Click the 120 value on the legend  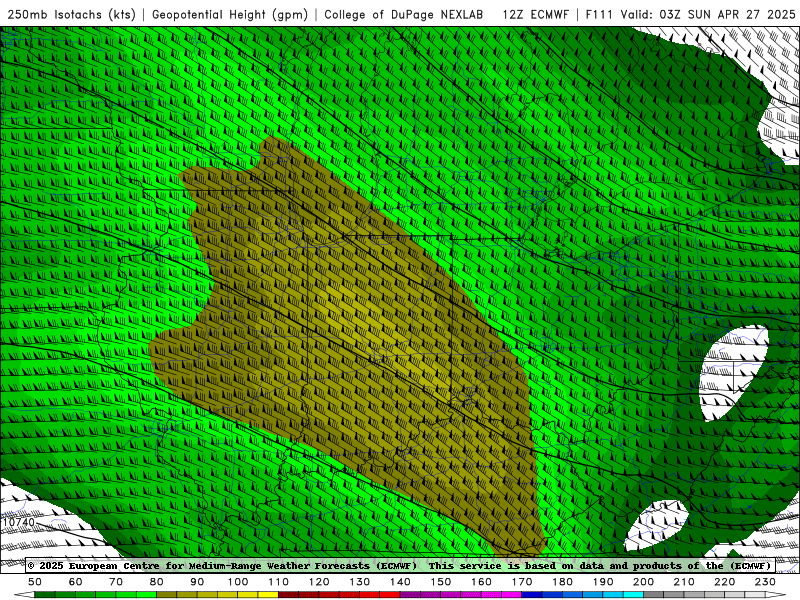click(319, 582)
